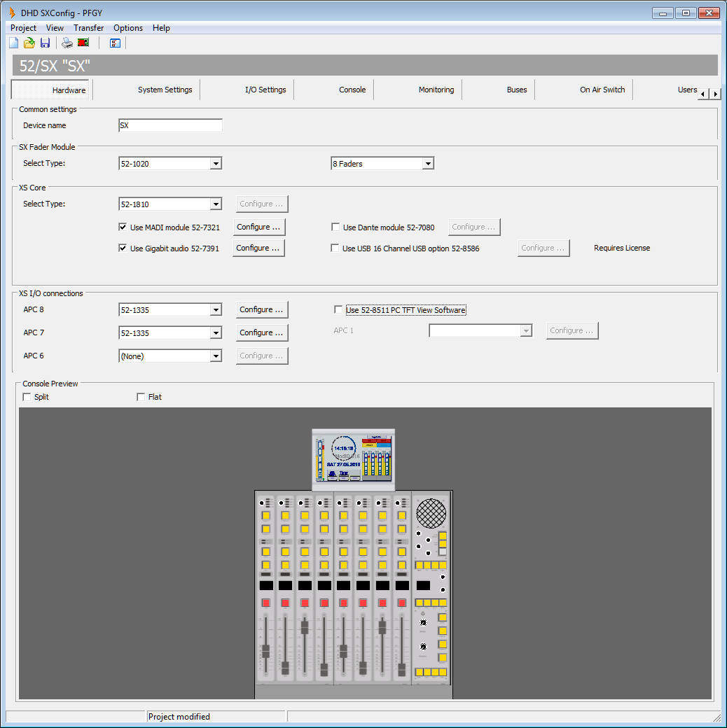Viewport: 727px width, 728px height.
Task: Click the circuit board transfer icon in toolbar
Action: coord(83,43)
